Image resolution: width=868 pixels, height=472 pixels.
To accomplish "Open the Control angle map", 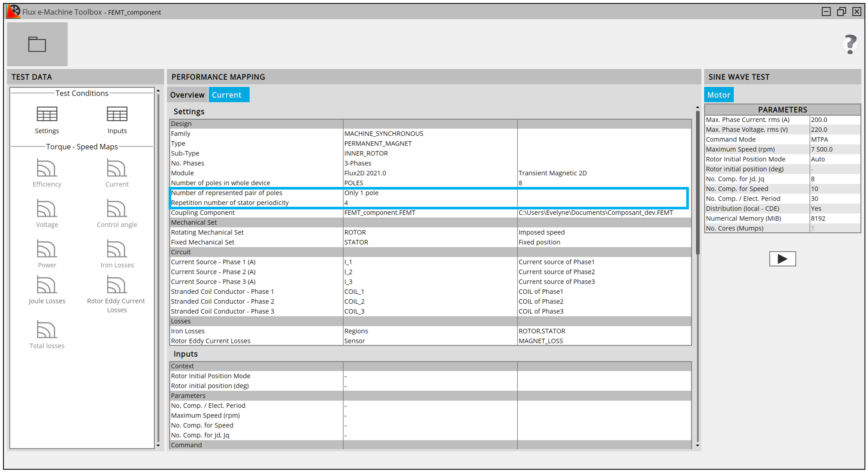I will click(x=117, y=209).
